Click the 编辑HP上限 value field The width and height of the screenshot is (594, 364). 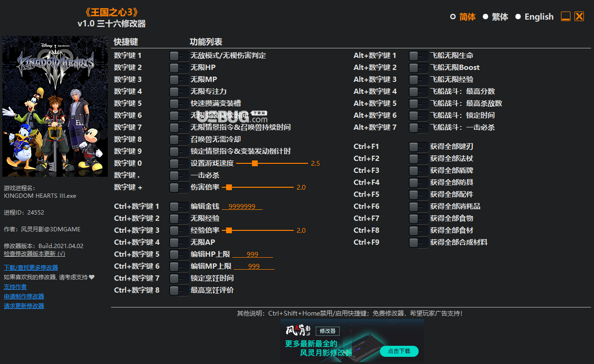252,254
